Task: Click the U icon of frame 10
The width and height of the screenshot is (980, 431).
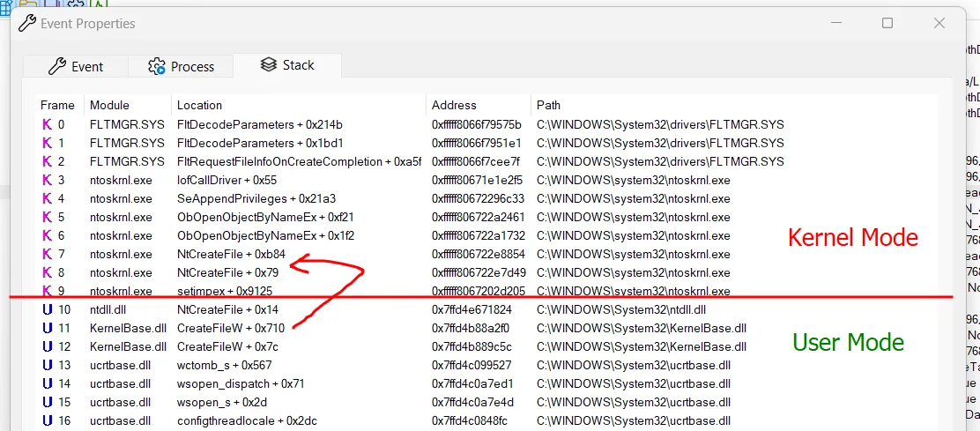Action: click(48, 309)
